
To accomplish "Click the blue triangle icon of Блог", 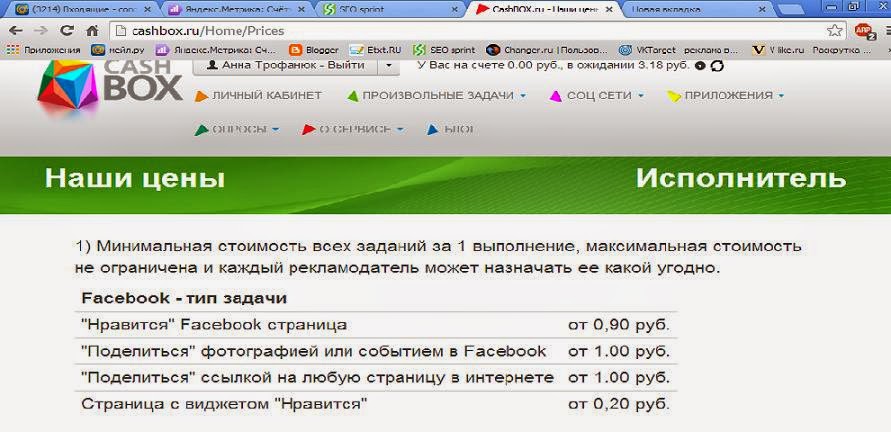I will click(432, 130).
